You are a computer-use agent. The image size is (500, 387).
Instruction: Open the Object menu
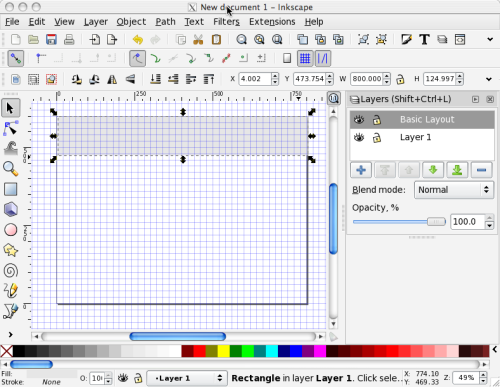point(131,22)
